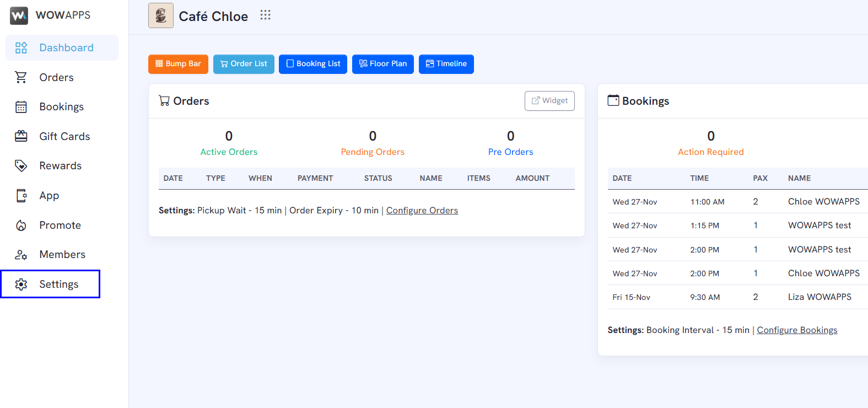The width and height of the screenshot is (868, 408).
Task: Click the STATUS column header in Orders
Action: pos(378,179)
